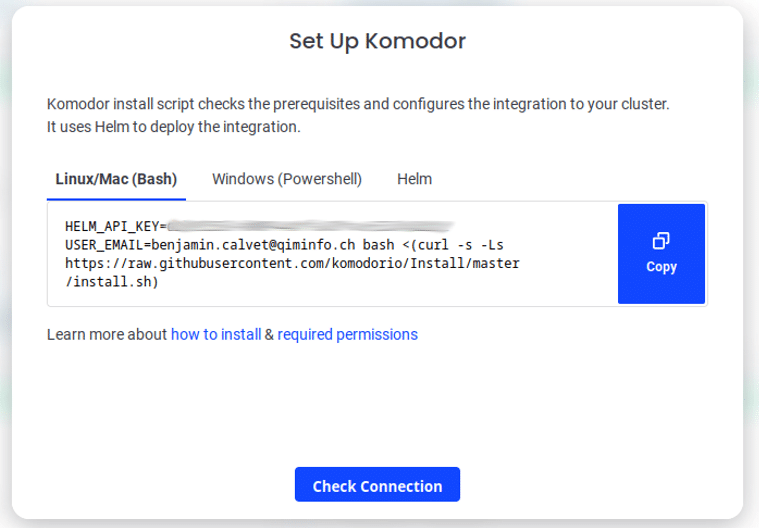Click the Set Up Komodor heading
The height and width of the screenshot is (528, 759).
[378, 41]
